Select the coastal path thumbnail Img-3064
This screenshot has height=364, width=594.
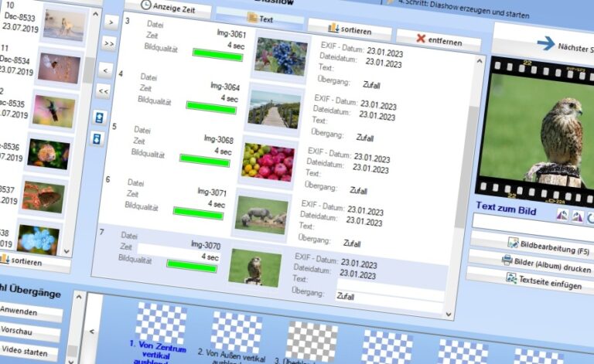(x=275, y=109)
